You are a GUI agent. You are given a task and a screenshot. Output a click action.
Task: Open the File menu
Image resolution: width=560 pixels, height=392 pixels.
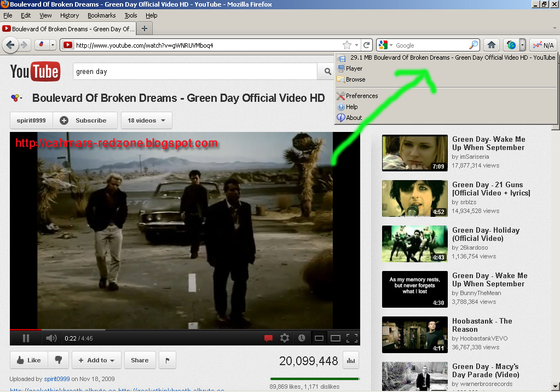tap(8, 15)
